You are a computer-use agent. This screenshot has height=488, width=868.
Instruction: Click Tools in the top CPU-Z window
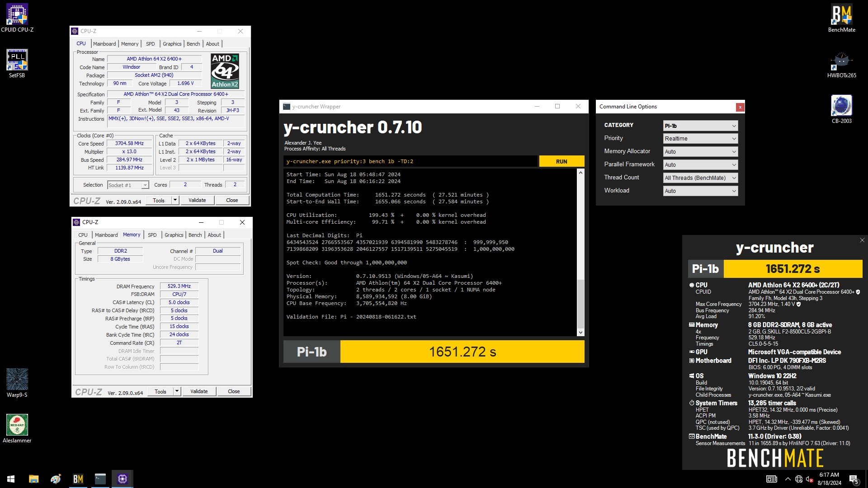pyautogui.click(x=159, y=200)
